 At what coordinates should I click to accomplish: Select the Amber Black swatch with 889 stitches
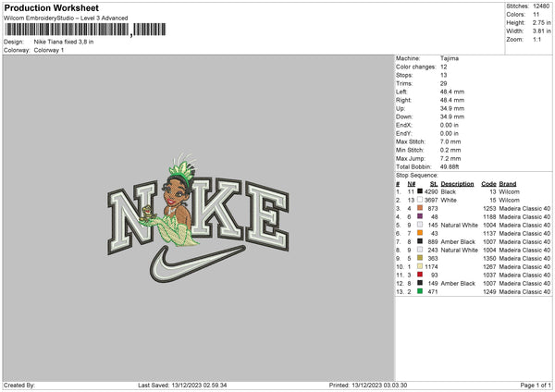(420, 241)
